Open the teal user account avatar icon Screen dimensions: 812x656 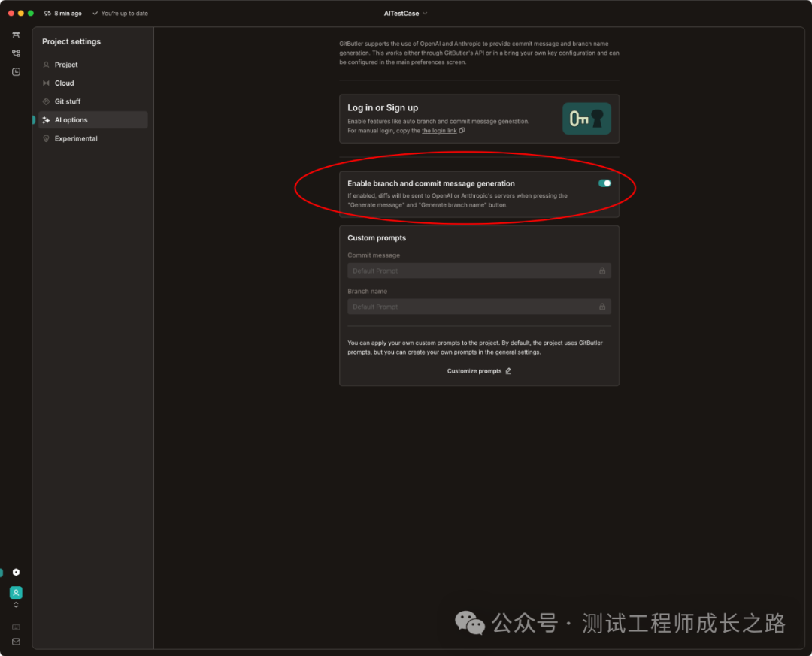(x=16, y=592)
